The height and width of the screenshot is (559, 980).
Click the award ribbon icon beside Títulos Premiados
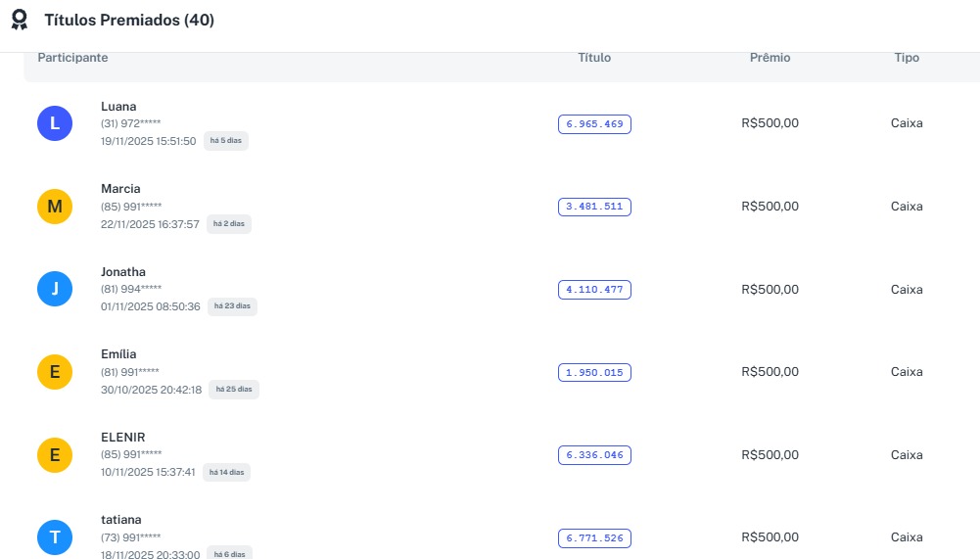tap(20, 20)
